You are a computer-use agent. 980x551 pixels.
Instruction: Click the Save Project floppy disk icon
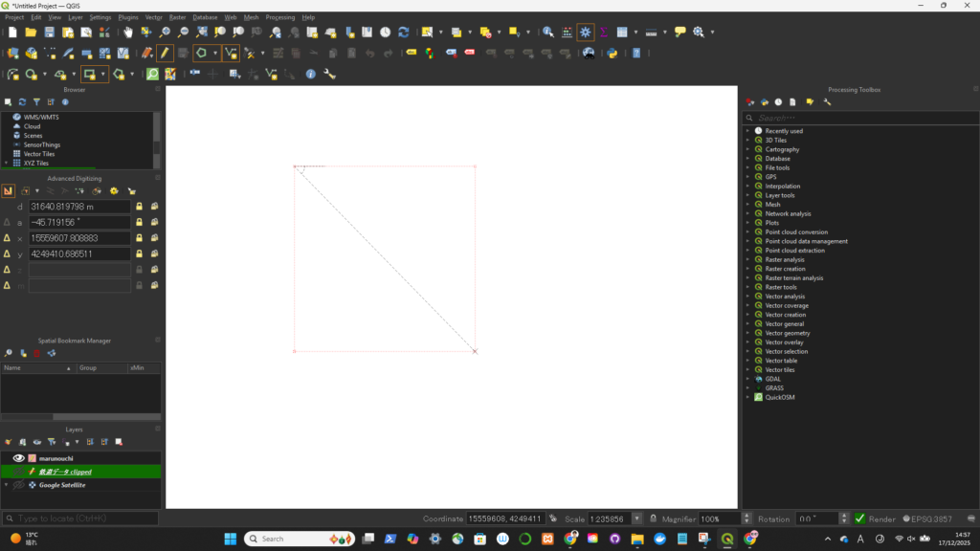click(x=51, y=32)
